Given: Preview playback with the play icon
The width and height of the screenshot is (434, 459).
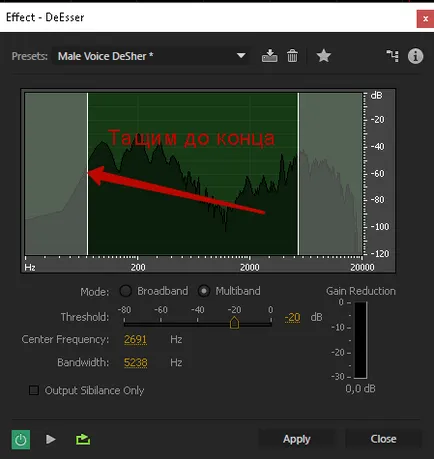Looking at the screenshot, I should pos(51,439).
